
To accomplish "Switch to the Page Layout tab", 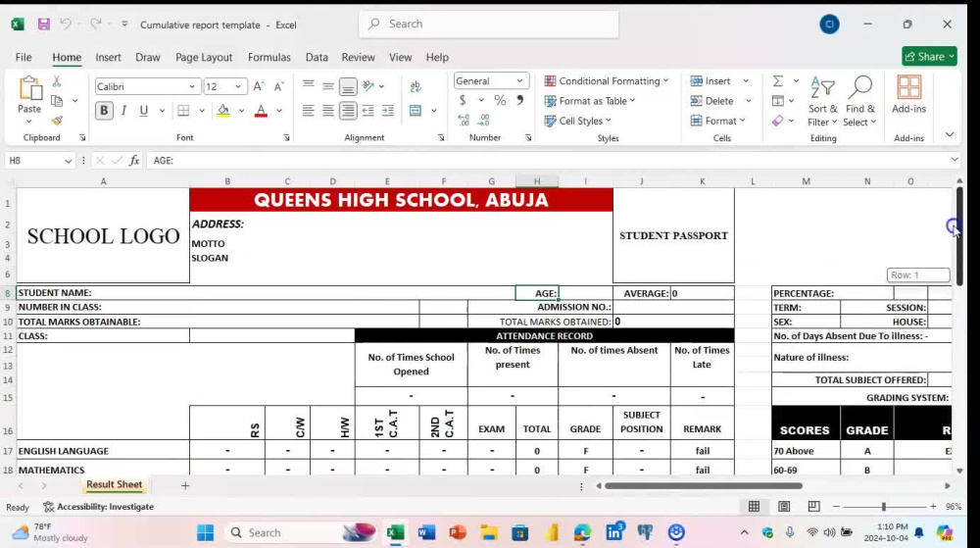I will coord(204,57).
